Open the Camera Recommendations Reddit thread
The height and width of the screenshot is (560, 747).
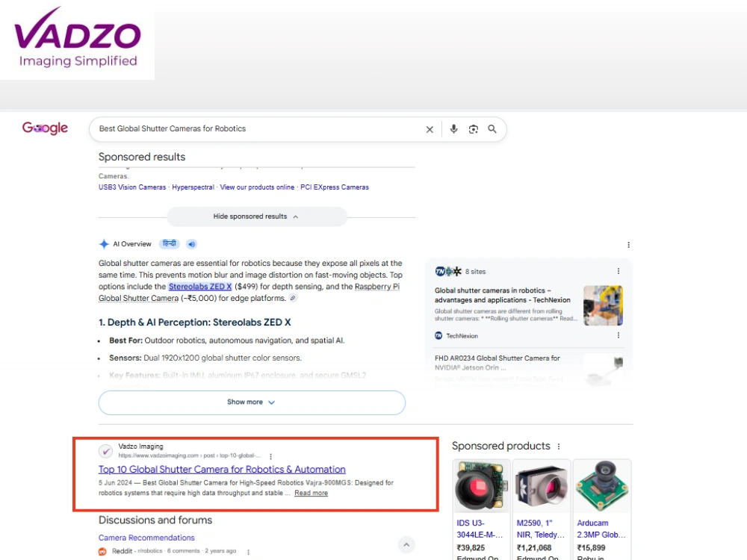click(146, 538)
